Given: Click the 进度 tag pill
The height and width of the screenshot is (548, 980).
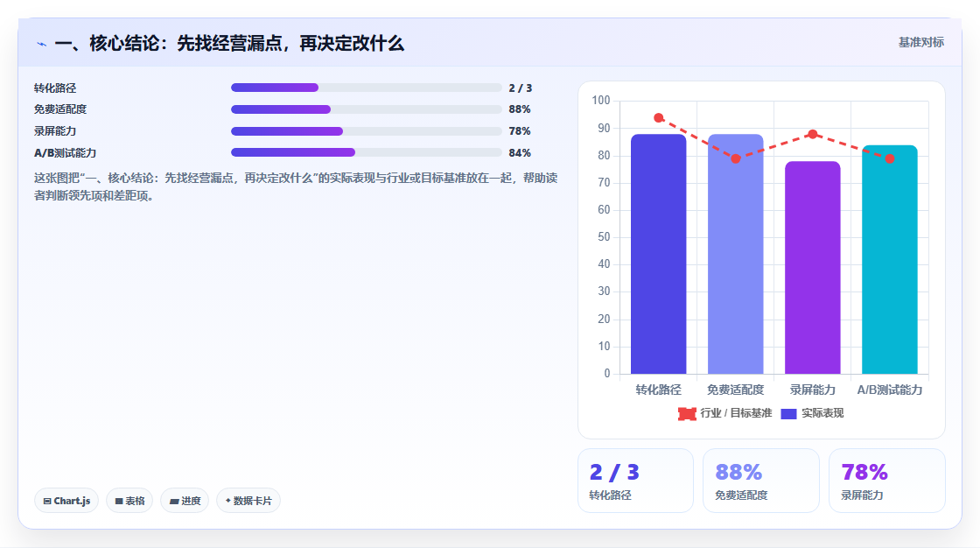Looking at the screenshot, I should (x=185, y=501).
